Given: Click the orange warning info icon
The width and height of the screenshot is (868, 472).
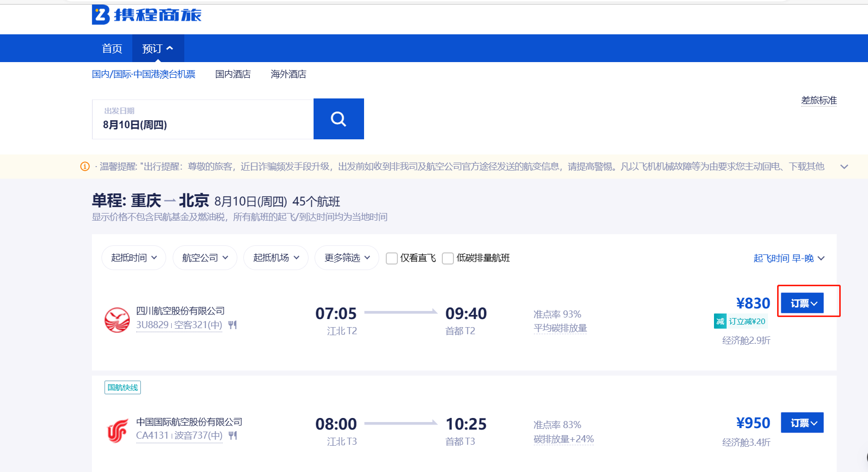Looking at the screenshot, I should click(85, 167).
